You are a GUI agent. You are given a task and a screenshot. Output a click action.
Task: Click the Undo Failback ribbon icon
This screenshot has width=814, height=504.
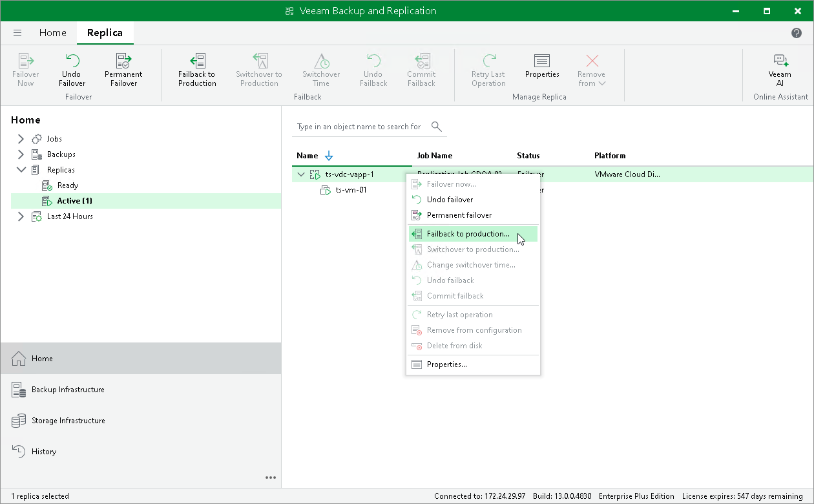coord(373,70)
